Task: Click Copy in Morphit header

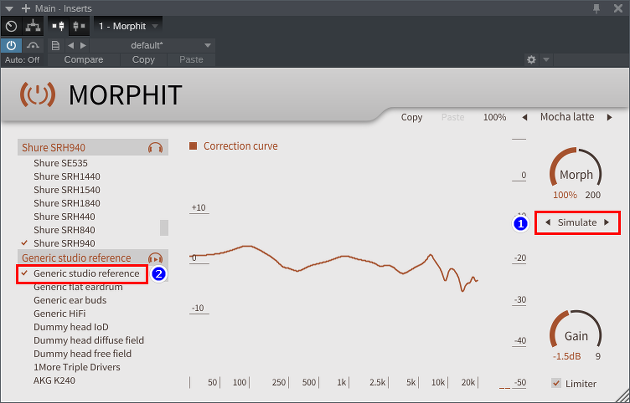Action: (411, 117)
